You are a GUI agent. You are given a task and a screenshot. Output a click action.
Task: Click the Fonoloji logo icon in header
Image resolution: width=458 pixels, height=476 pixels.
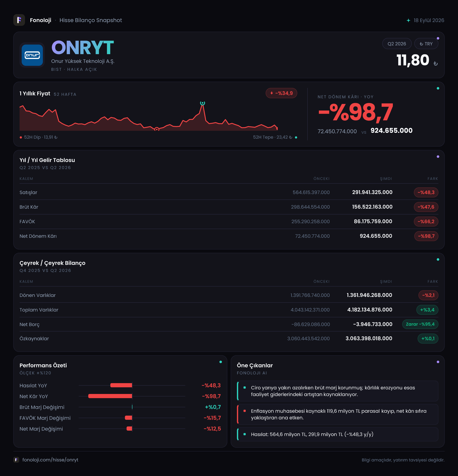[x=19, y=20]
